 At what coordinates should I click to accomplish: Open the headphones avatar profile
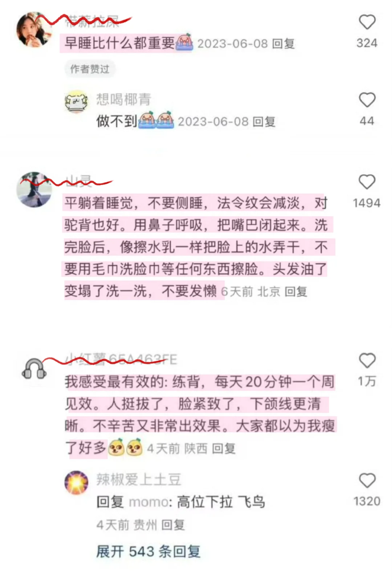pyautogui.click(x=34, y=369)
